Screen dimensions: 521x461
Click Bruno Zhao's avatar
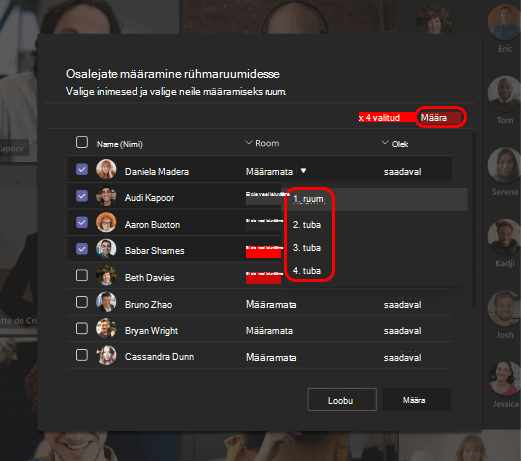[x=106, y=302]
